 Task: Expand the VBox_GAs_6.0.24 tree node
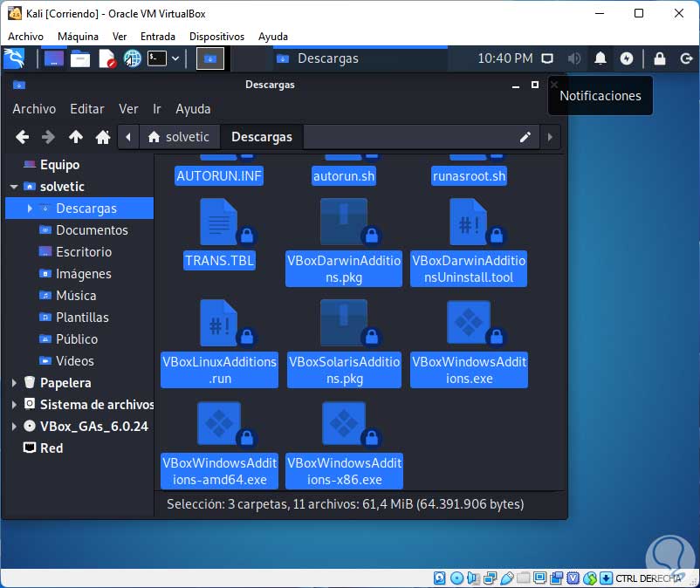(14, 427)
